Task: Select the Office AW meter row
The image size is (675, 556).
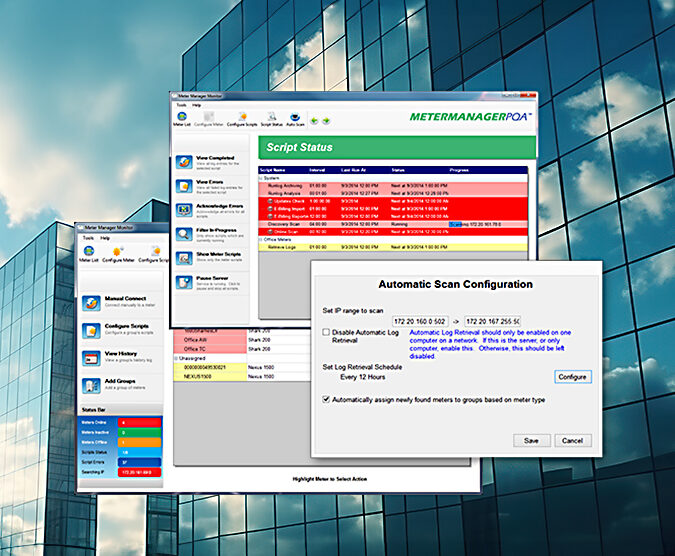Action: click(x=241, y=340)
